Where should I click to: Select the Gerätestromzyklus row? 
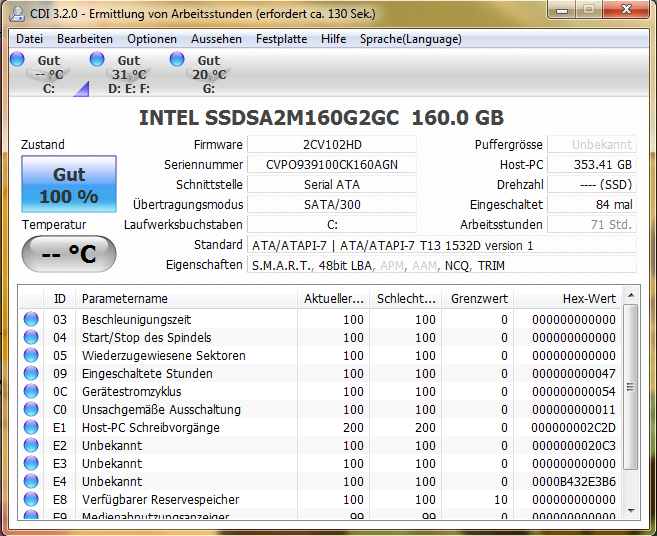click(x=320, y=391)
